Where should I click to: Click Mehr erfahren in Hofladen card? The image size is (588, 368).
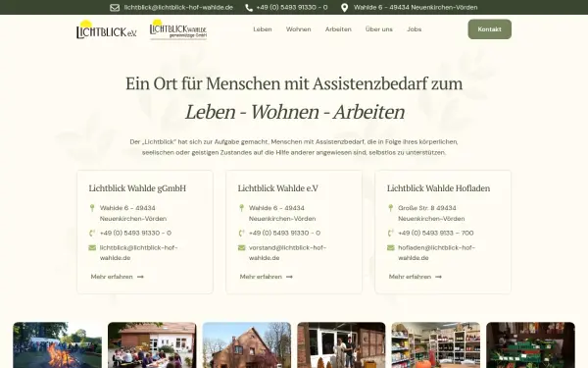410,277
